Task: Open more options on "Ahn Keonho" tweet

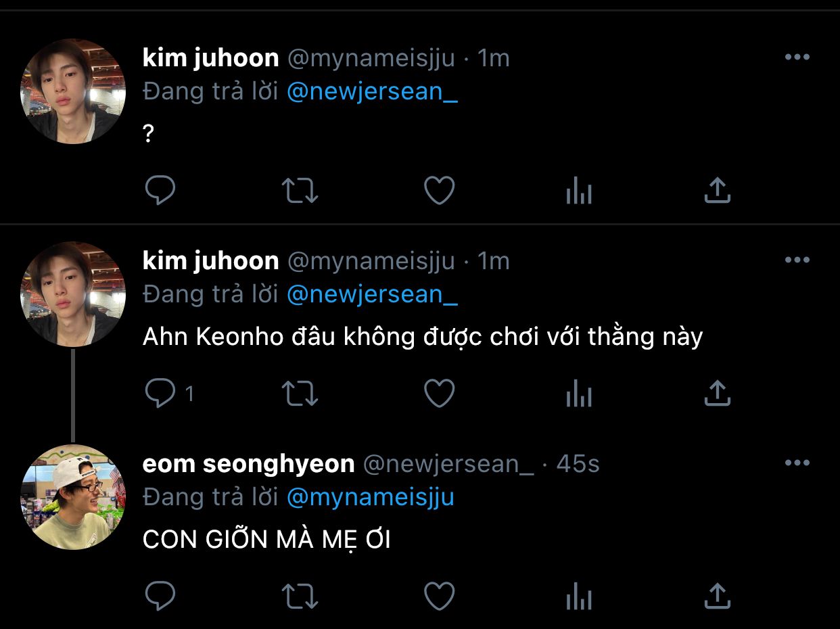Action: (797, 260)
